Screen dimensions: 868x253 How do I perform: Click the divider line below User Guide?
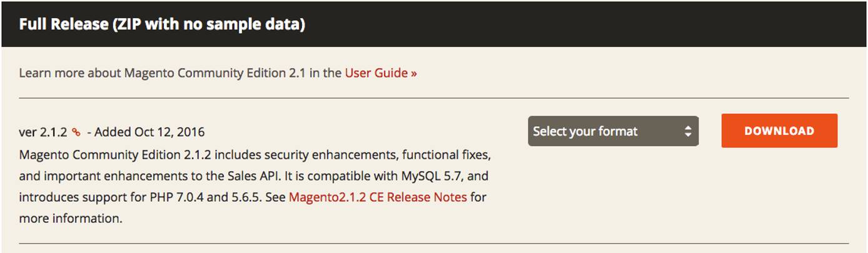pyautogui.click(x=434, y=98)
